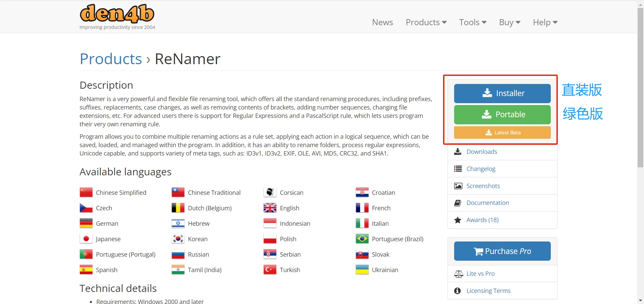Image resolution: width=644 pixels, height=304 pixels.
Task: Click the Korean flag icon
Action: (x=178, y=239)
